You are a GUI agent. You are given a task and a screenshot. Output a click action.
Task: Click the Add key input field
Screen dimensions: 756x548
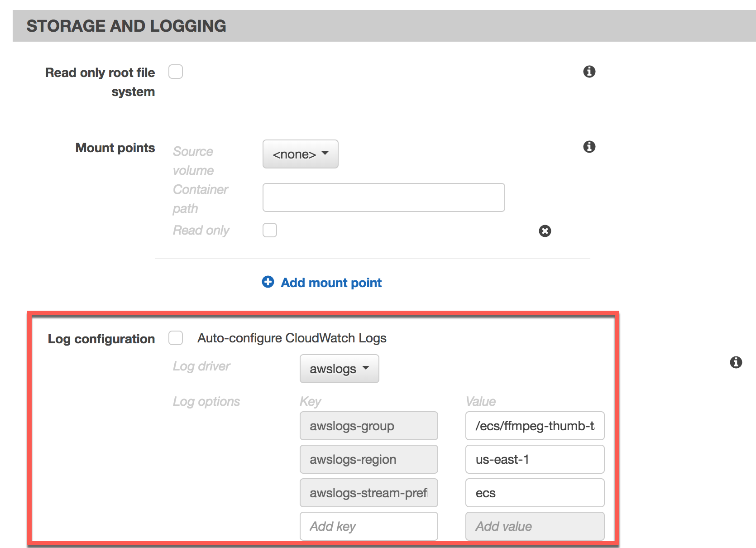[x=368, y=526]
